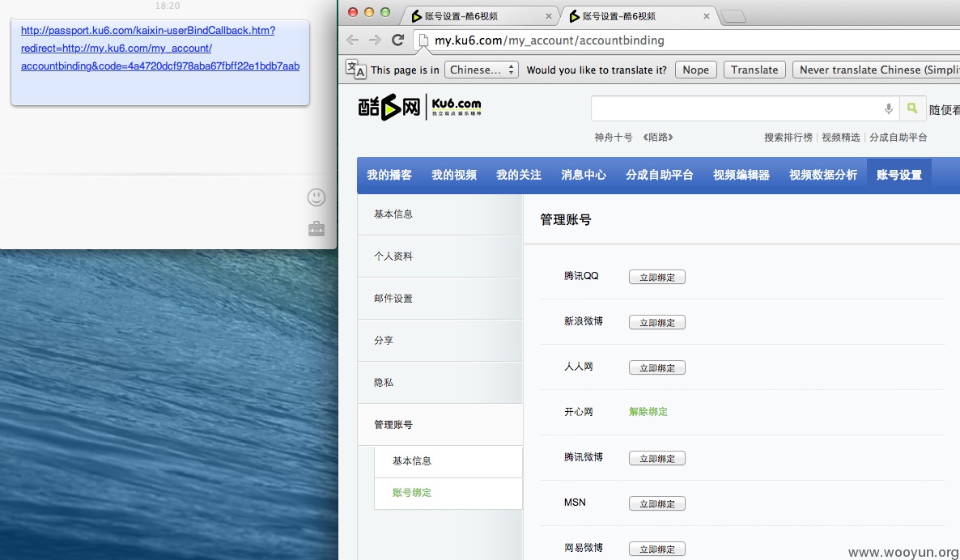Reload the page with the refresh icon

click(398, 40)
